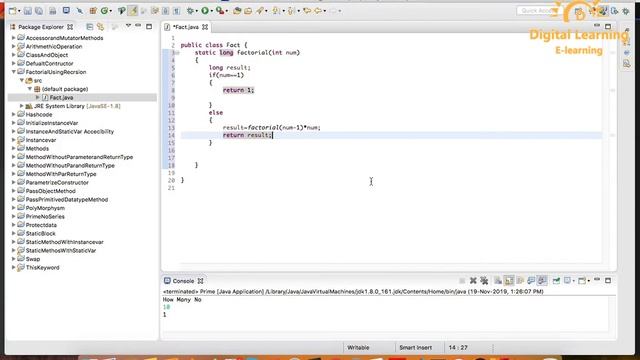
Task: Select the ThisKeyword project
Action: click(x=42, y=268)
